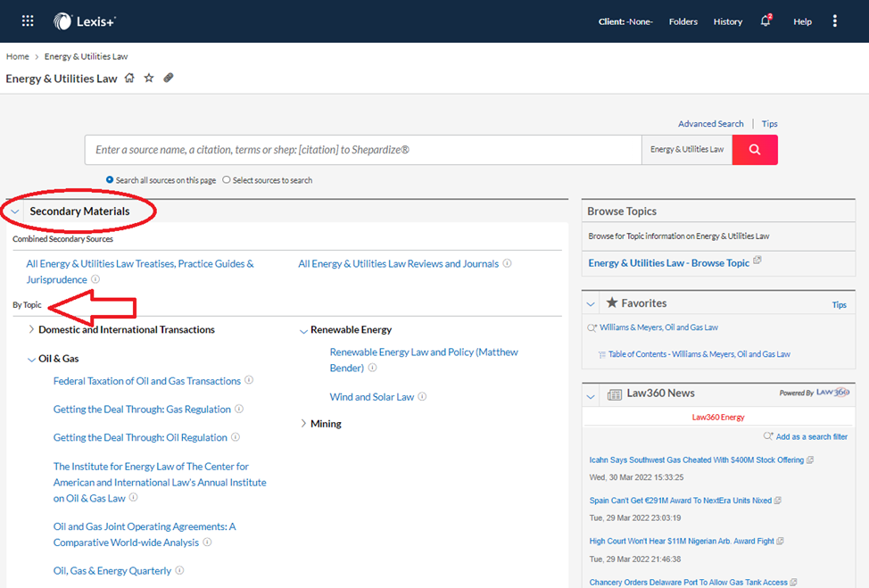Open the Energy & Utilities Law search filter

(687, 150)
